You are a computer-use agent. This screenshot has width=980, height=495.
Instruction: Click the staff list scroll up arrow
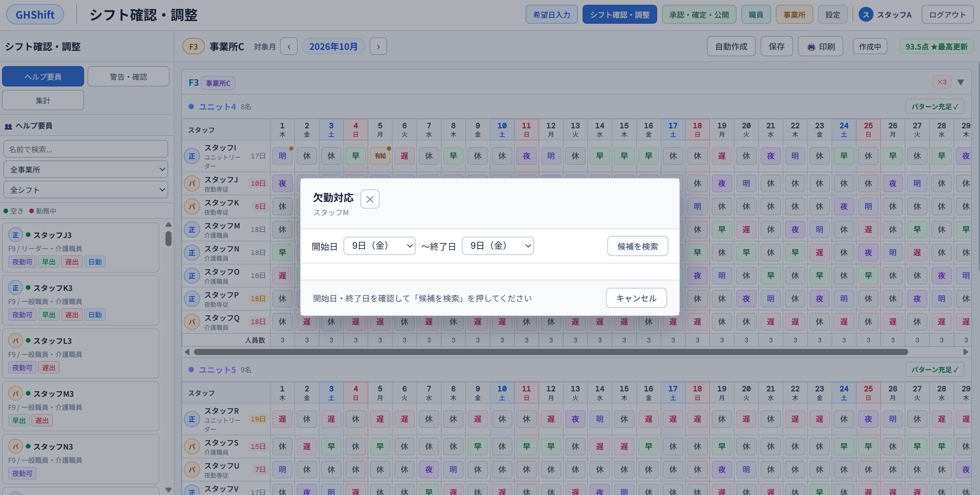[x=169, y=224]
